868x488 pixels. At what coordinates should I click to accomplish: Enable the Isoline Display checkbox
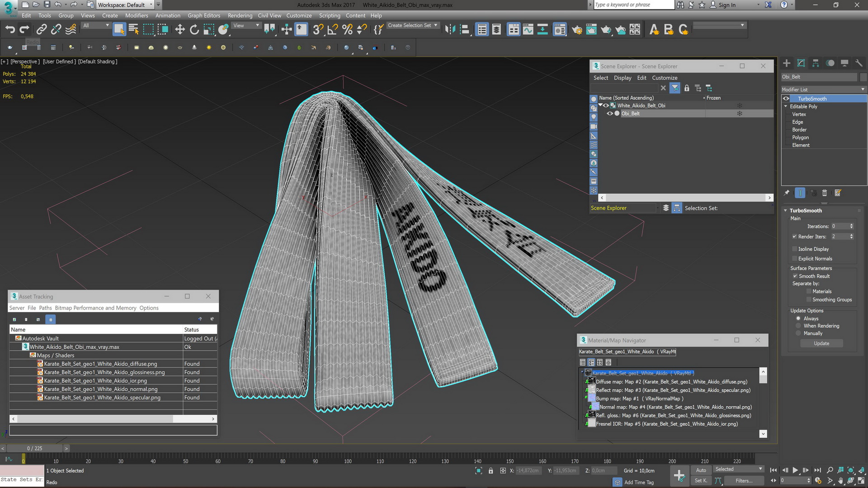pos(794,249)
